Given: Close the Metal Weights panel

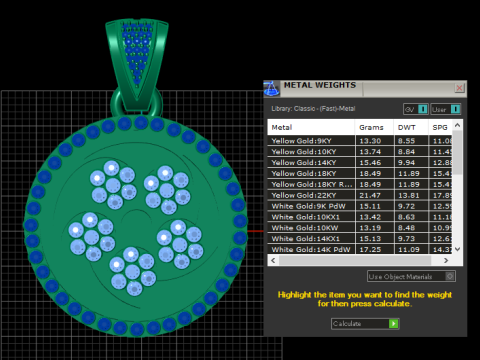Looking at the screenshot, I should click(459, 88).
